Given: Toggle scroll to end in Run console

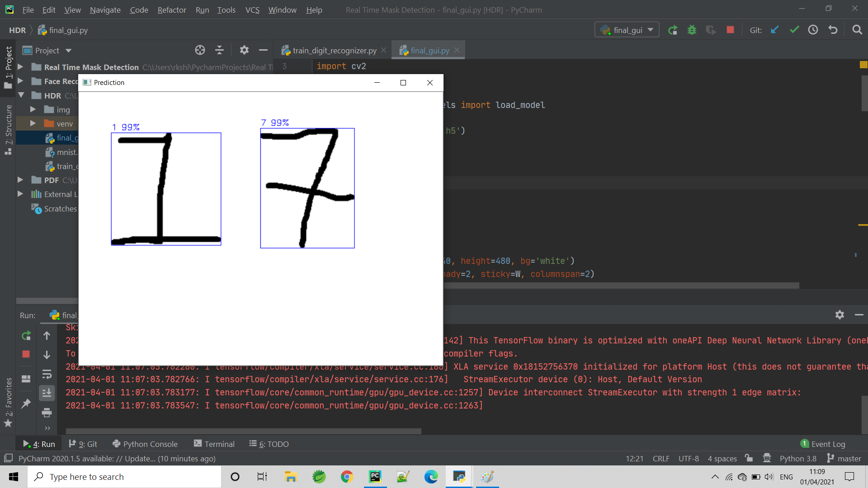Looking at the screenshot, I should 47,393.
